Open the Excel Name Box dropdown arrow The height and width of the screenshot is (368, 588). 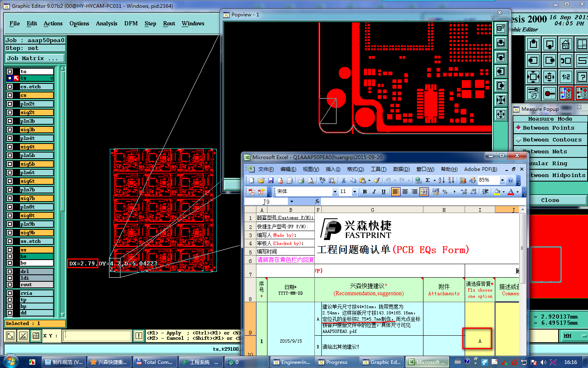click(x=292, y=202)
